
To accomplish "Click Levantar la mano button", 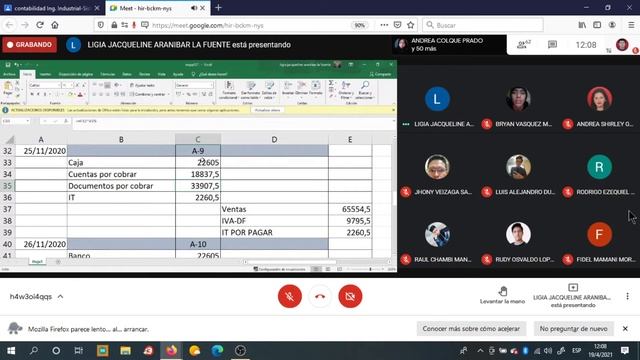I will click(x=502, y=295).
